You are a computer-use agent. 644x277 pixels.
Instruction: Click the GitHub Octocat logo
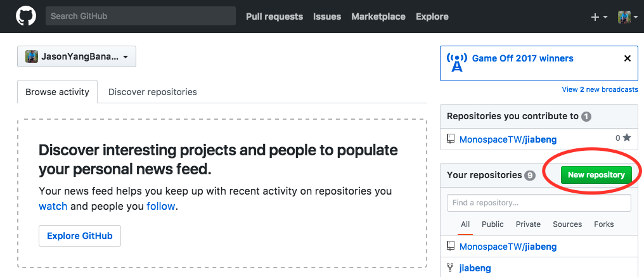(26, 16)
